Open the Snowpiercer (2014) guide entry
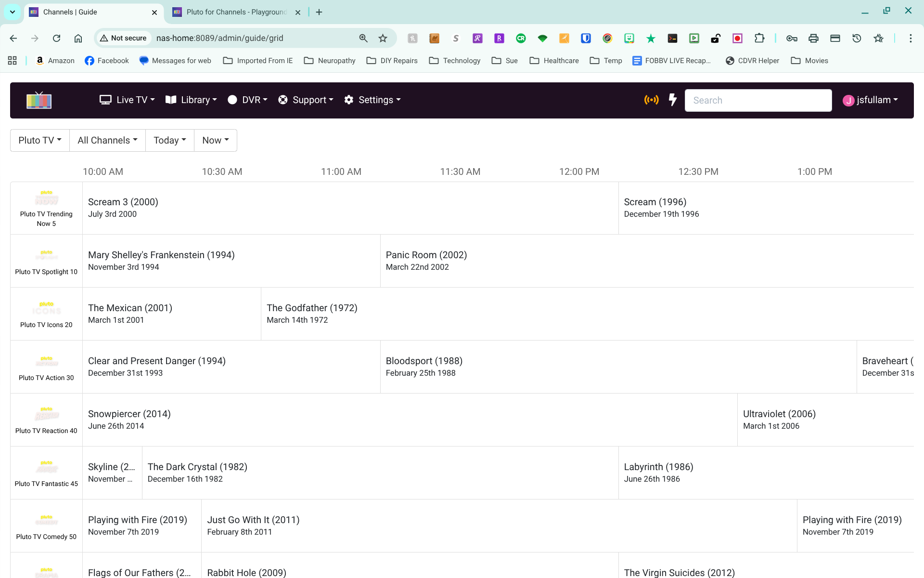Image resolution: width=924 pixels, height=578 pixels. (x=129, y=419)
